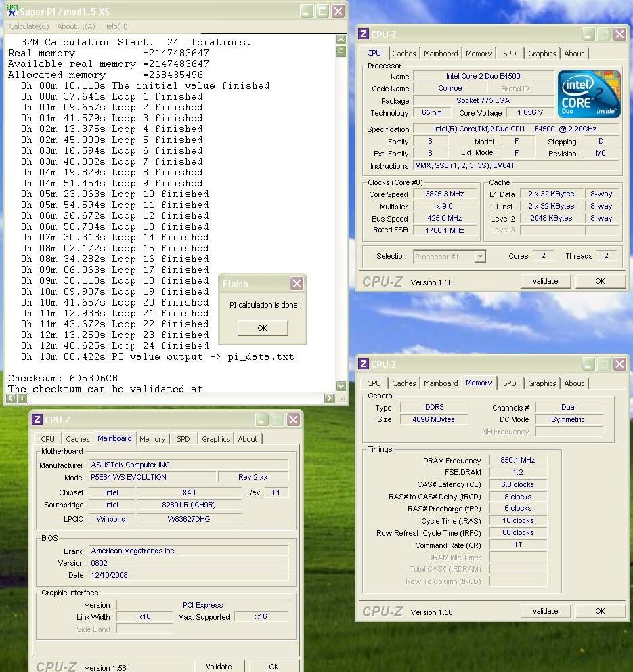Click Super PI scroll up arrow
Image resolution: width=633 pixels, height=672 pixels.
tap(341, 40)
